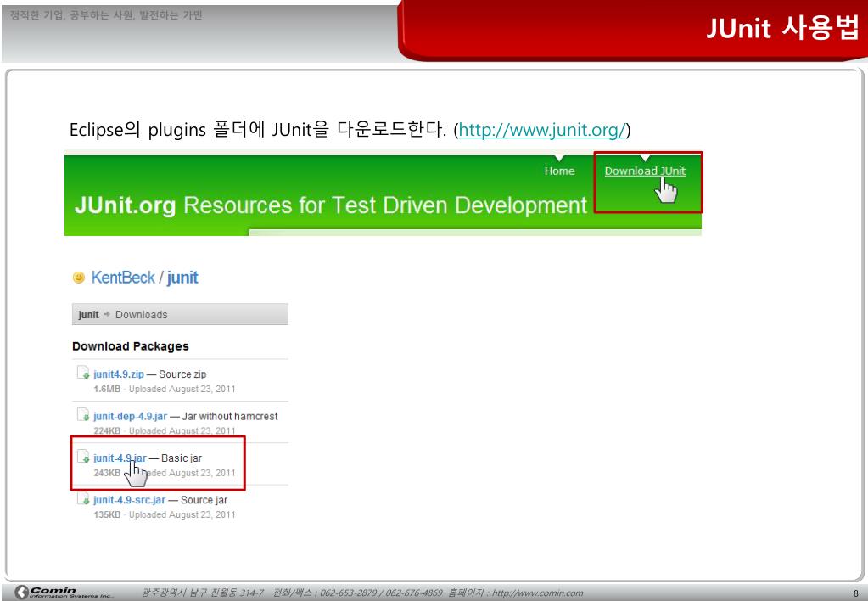
Task: Click the 'Source zip' description text
Action: [x=182, y=374]
